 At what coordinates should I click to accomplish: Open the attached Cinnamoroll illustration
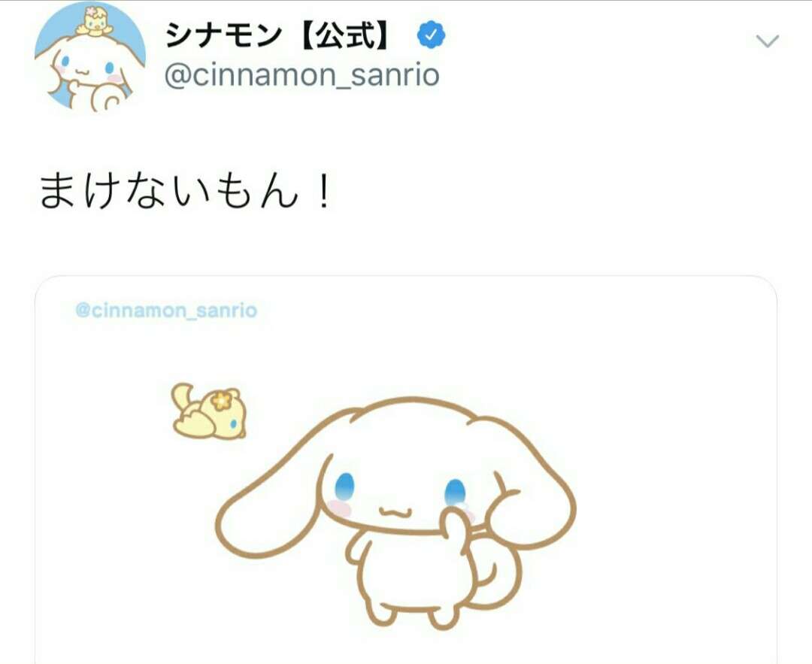(406, 470)
